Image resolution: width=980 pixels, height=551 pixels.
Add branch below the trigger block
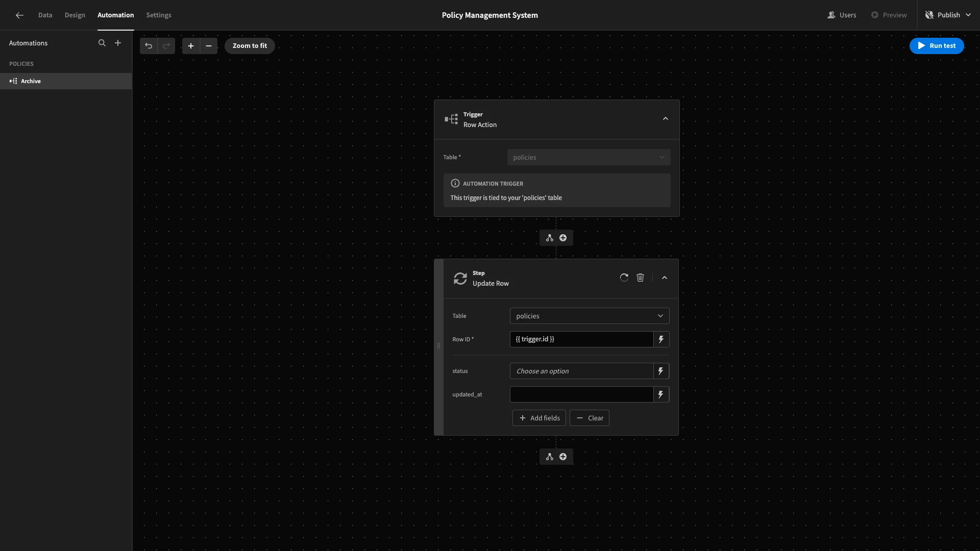tap(550, 238)
